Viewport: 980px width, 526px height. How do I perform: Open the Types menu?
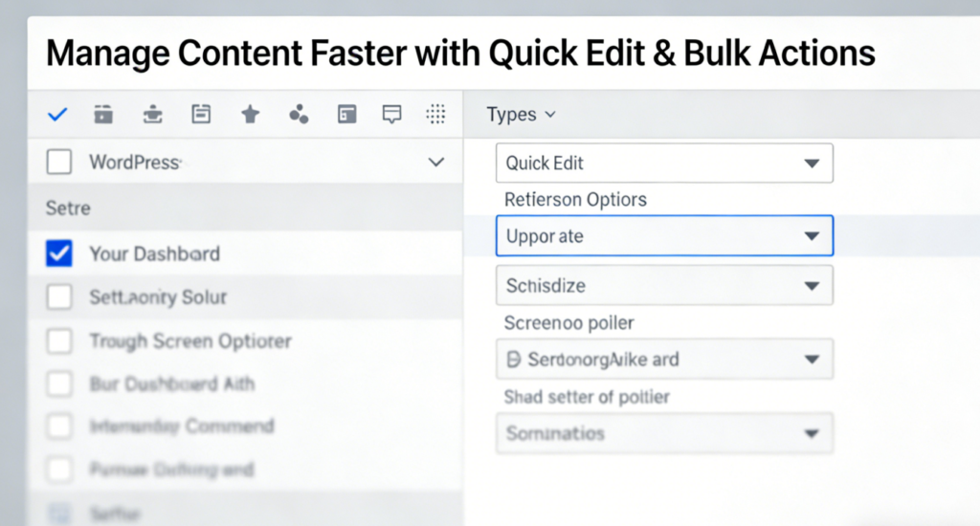521,115
